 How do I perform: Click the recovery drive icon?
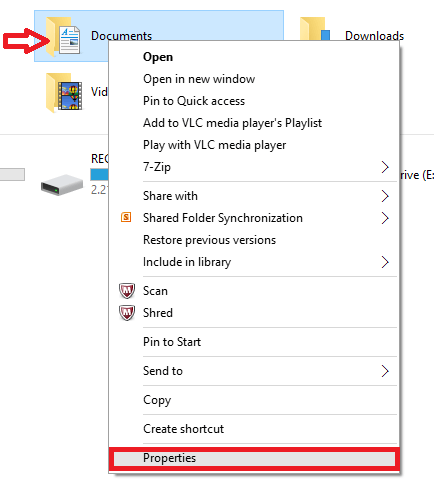tap(62, 185)
